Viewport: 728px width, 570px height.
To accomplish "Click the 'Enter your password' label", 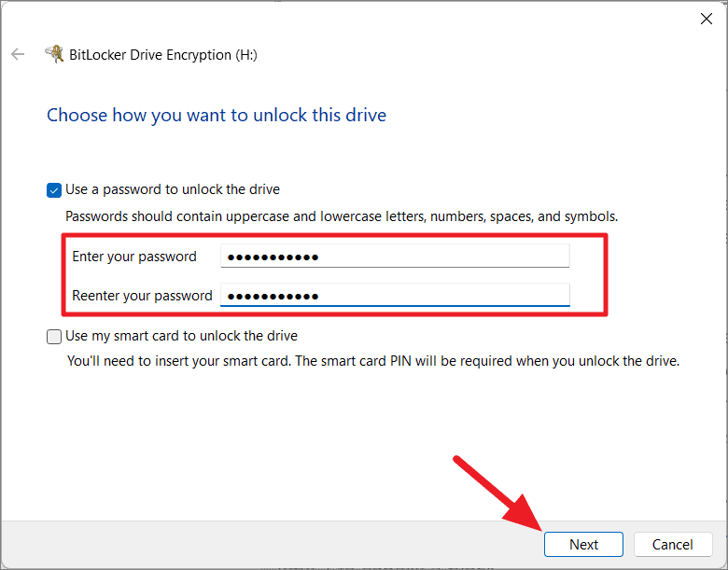I will [x=134, y=257].
